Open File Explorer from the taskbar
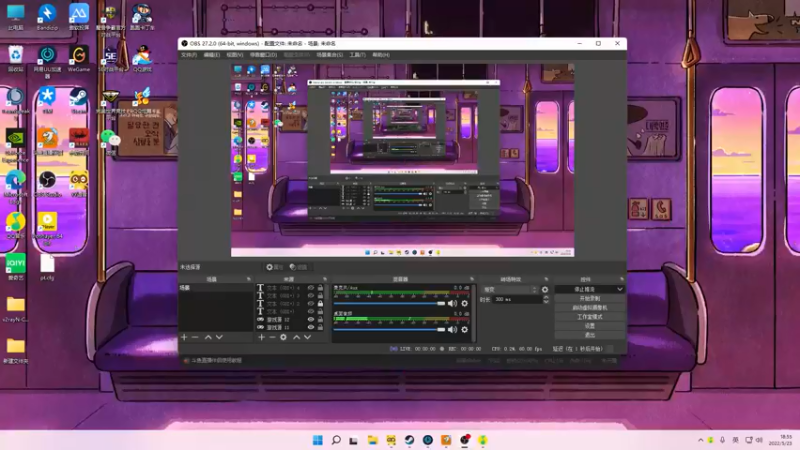Screen dimensions: 800x450 372,440
